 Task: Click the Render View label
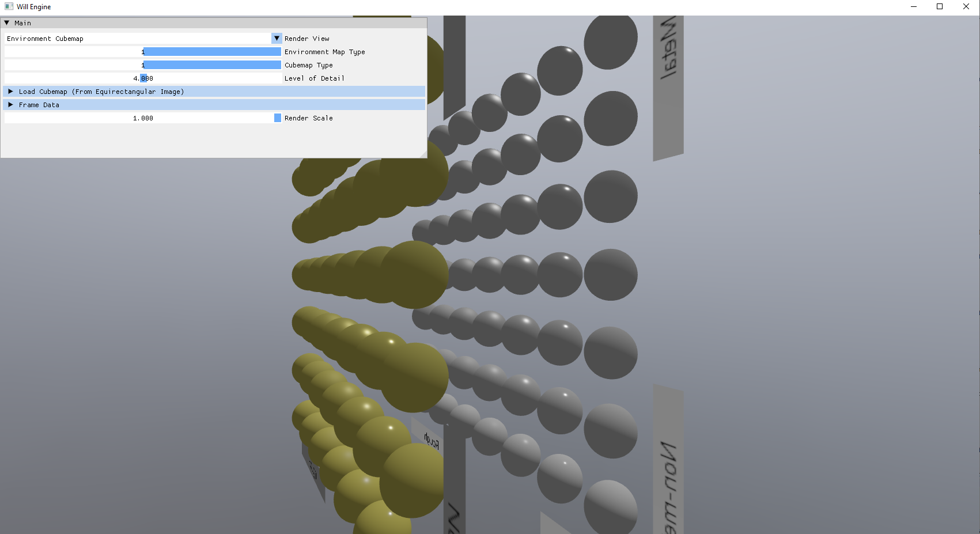307,39
